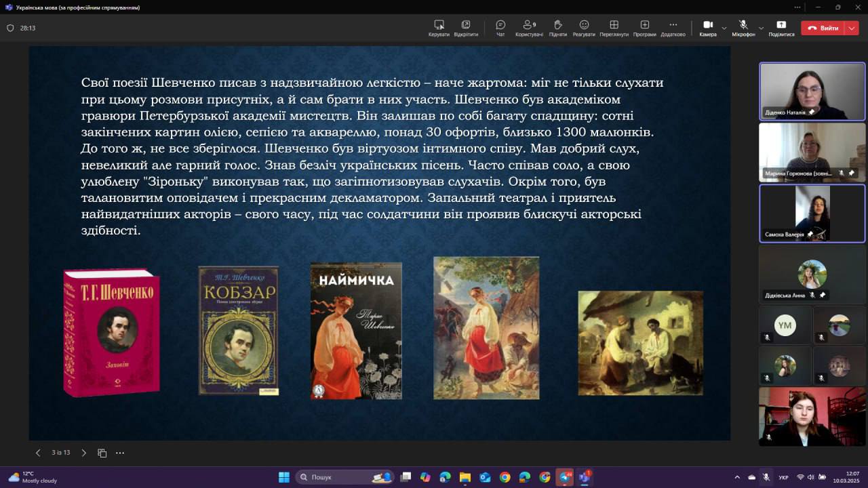This screenshot has width=868, height=488.
Task: Show the Користувачі participants list
Action: 529,28
